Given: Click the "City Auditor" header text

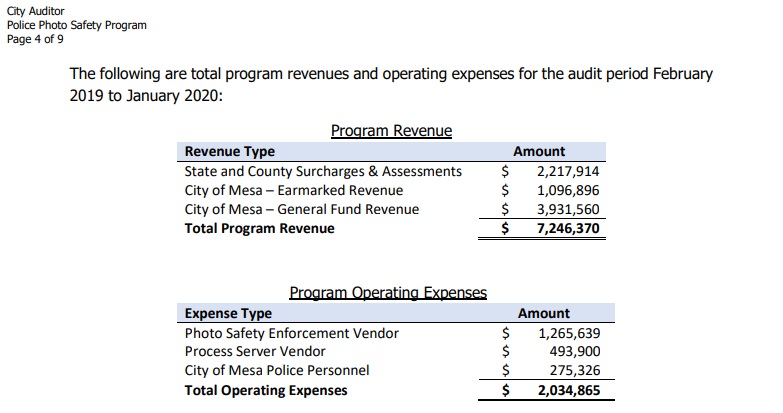Looking at the screenshot, I should pos(34,11).
